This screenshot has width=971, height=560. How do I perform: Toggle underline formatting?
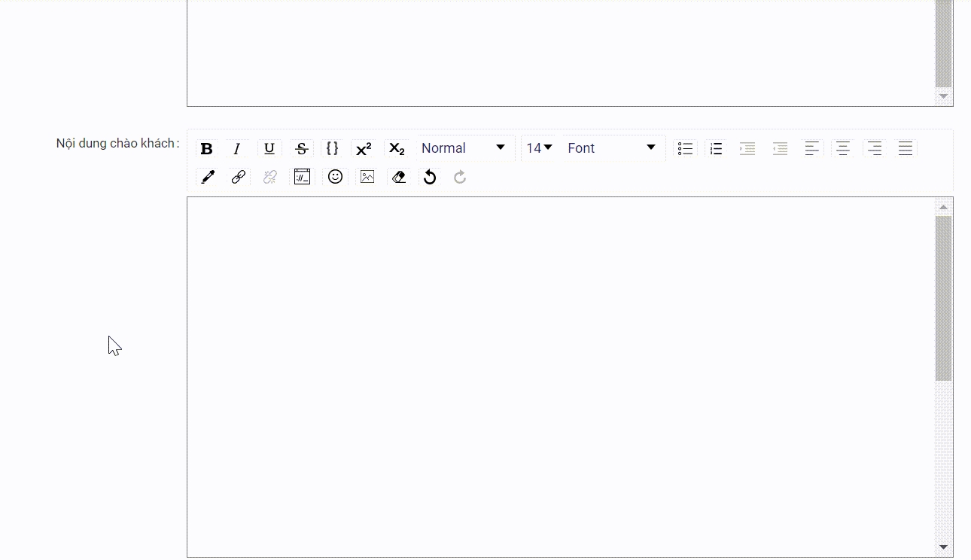click(x=269, y=148)
